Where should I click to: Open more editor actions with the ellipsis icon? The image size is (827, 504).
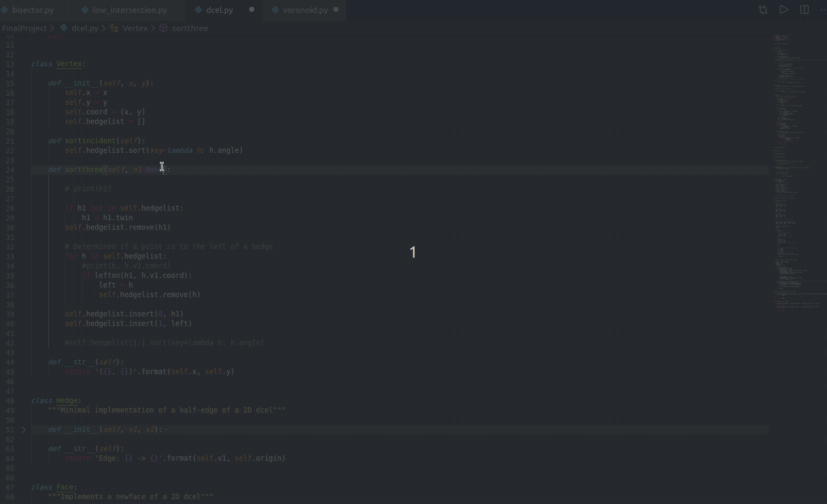[x=824, y=10]
